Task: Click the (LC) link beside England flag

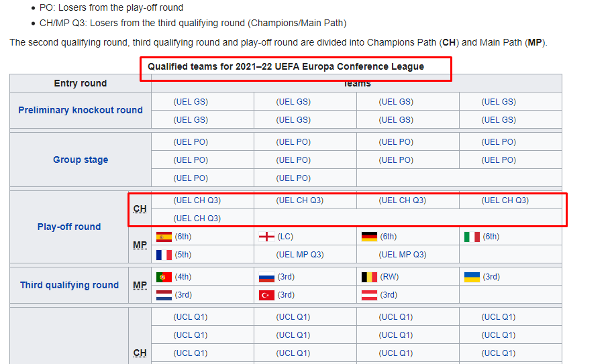Action: click(x=285, y=237)
